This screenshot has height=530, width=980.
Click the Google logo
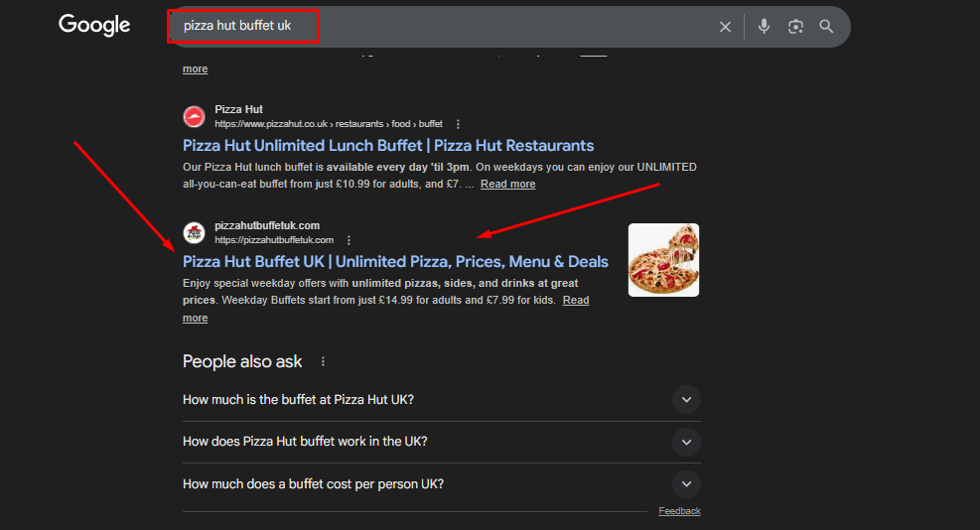click(94, 26)
